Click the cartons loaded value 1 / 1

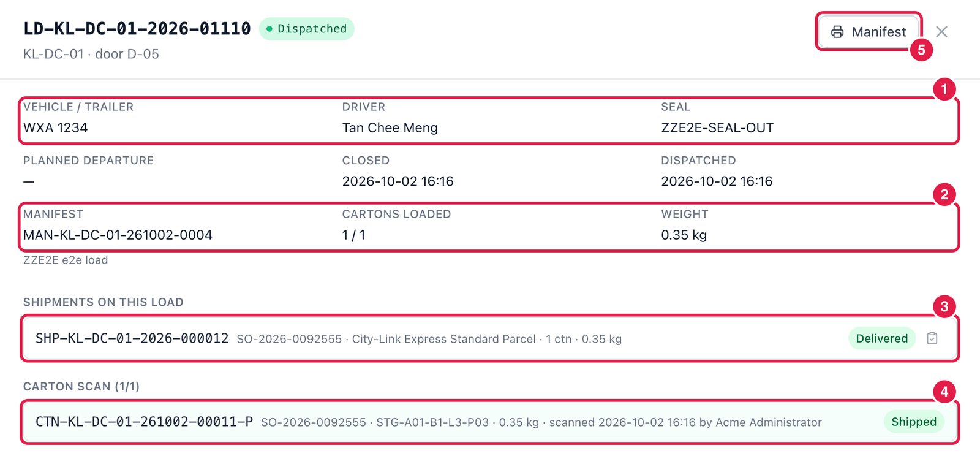pyautogui.click(x=353, y=235)
